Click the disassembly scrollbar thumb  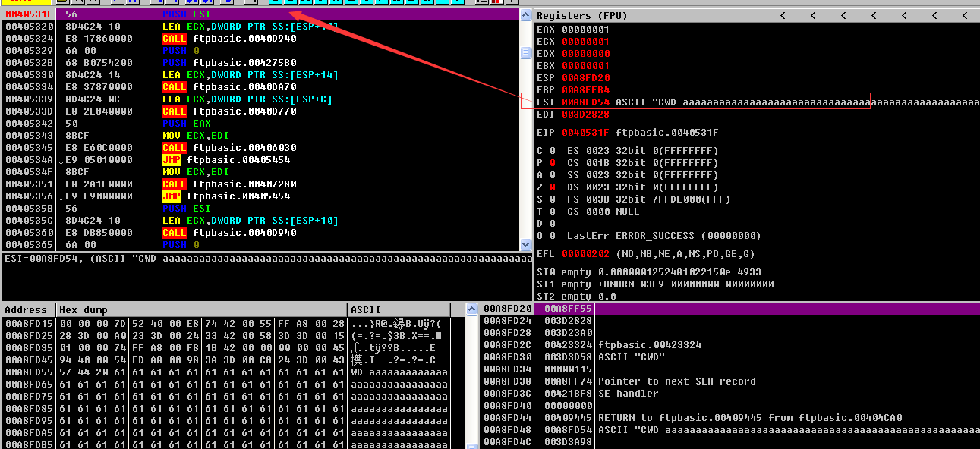tap(525, 52)
